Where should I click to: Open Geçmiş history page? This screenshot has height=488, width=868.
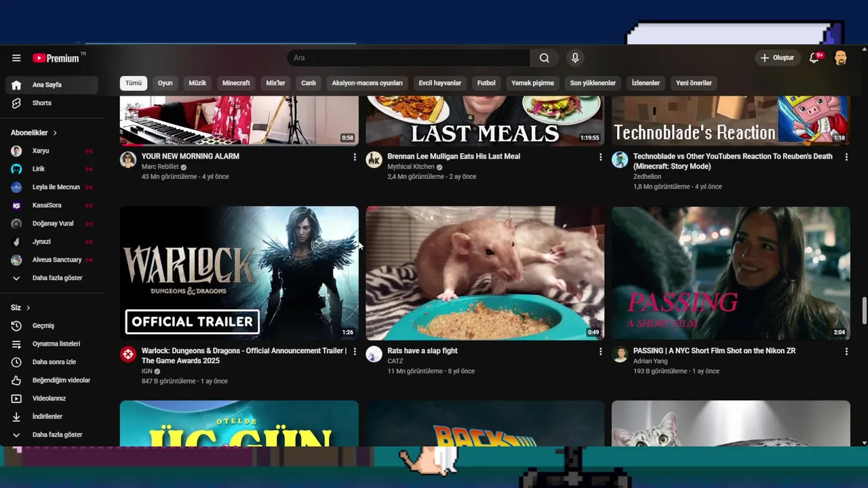click(x=52, y=326)
